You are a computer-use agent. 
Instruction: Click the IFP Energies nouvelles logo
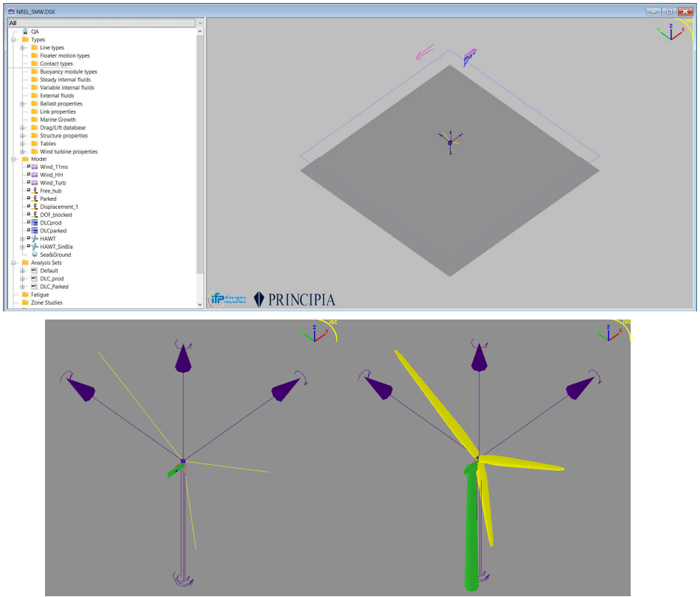[x=229, y=298]
